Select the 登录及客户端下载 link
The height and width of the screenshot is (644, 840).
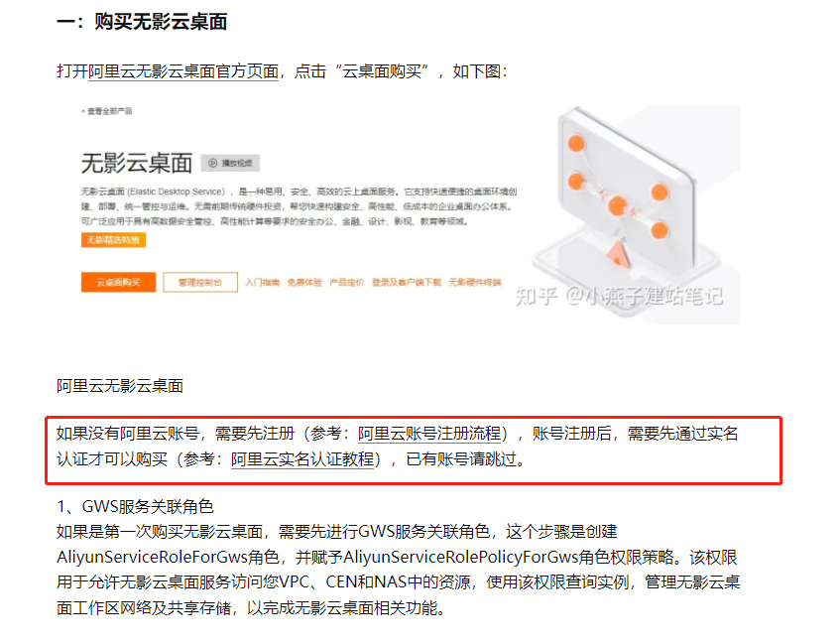407,283
